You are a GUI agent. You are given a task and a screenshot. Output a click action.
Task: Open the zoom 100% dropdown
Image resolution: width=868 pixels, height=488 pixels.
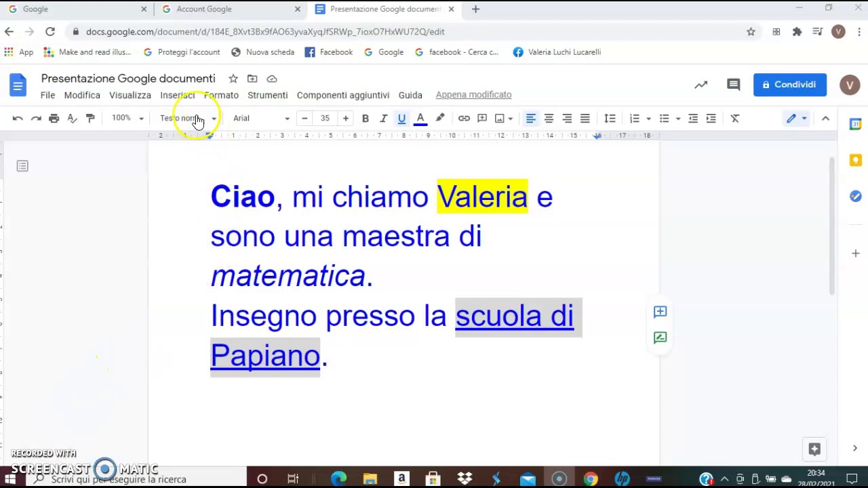(x=127, y=119)
